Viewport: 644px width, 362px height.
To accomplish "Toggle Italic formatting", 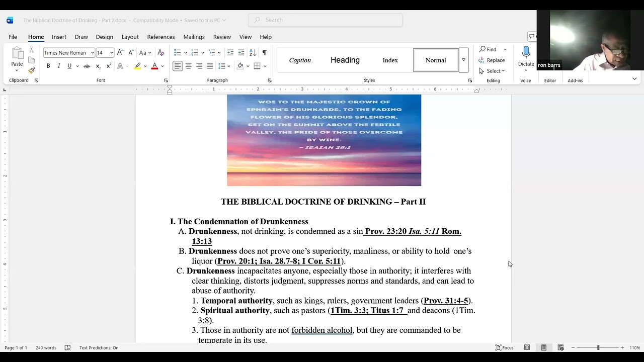I will pyautogui.click(x=58, y=66).
